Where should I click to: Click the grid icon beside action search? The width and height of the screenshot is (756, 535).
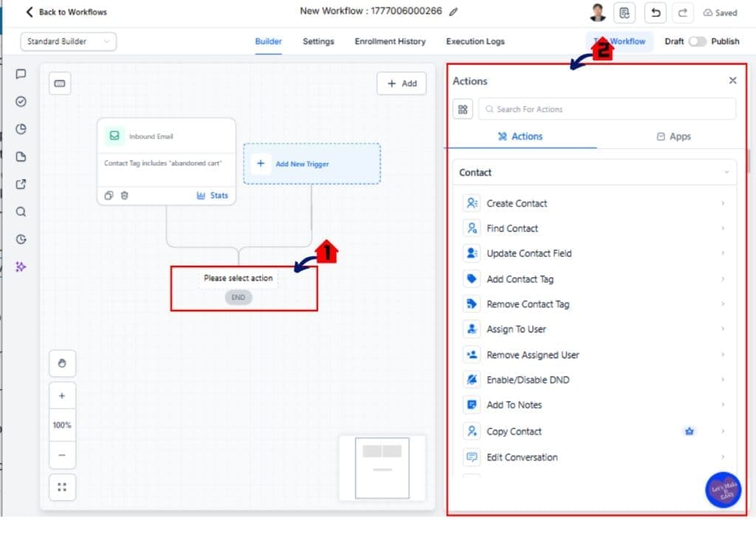click(x=463, y=108)
